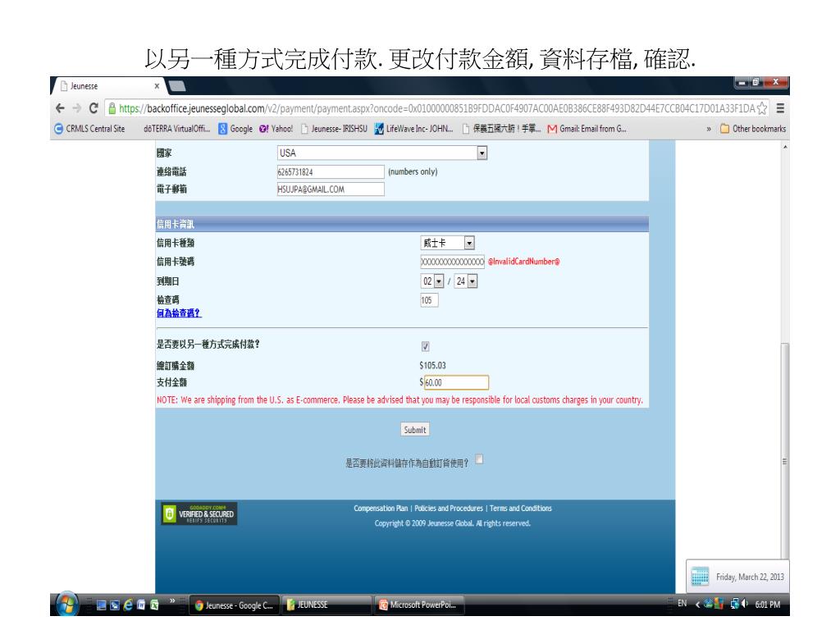Click the Show Desktop quick launch icon
This screenshot has width=840, height=630.
(101, 605)
